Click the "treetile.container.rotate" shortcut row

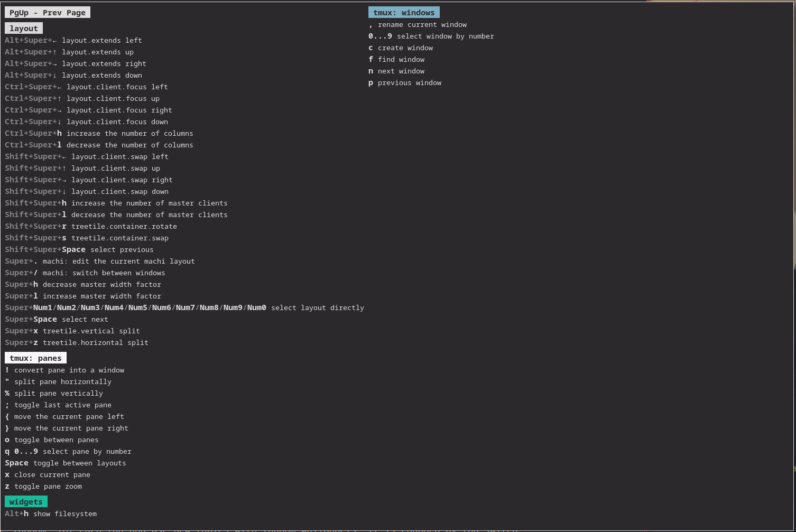[91, 226]
